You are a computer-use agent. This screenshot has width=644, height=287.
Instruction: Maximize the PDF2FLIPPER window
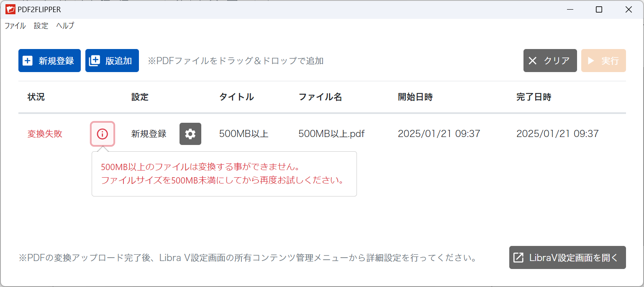tap(599, 10)
